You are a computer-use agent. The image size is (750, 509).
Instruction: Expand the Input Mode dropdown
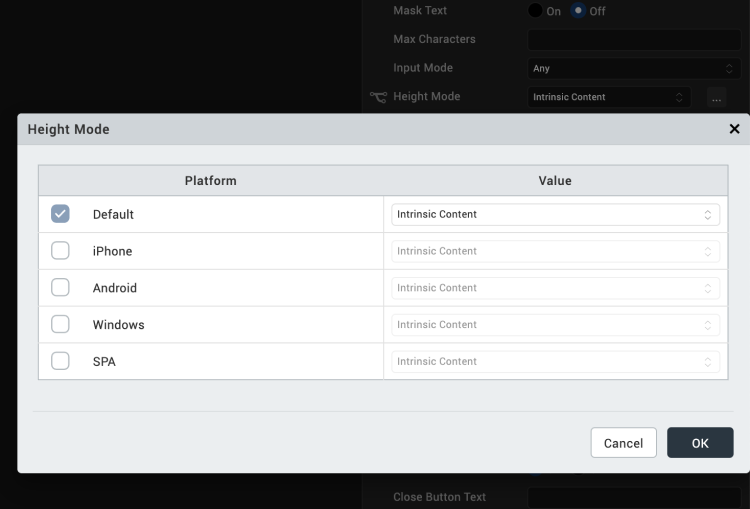[634, 69]
